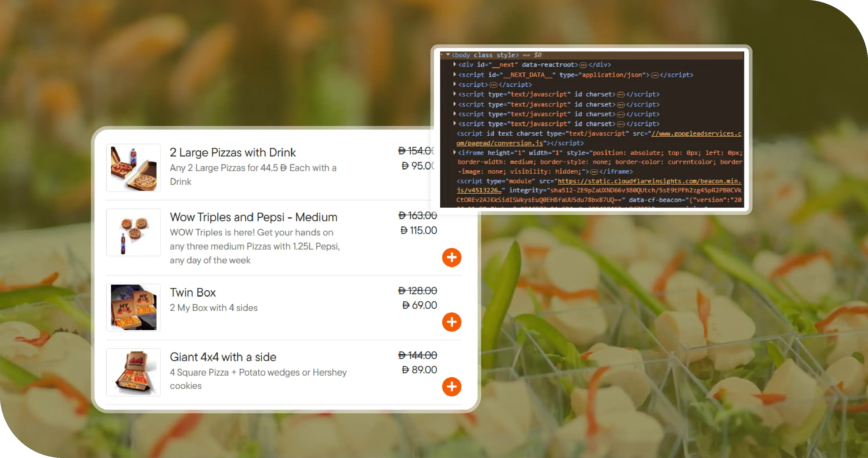Click the 'border-color: currentcolor;' style text
Screen dimensions: 868x458
pyautogui.click(x=664, y=162)
